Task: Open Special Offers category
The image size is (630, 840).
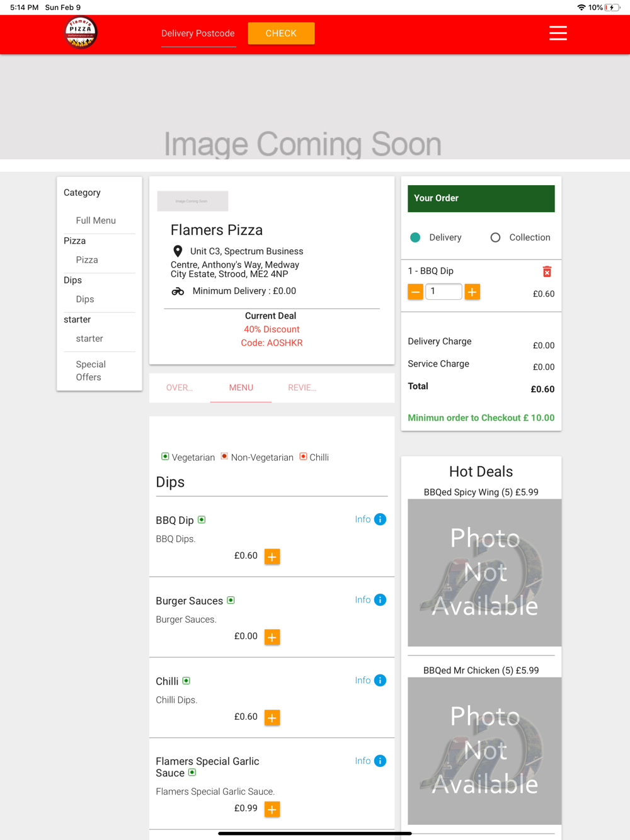Action: point(91,371)
